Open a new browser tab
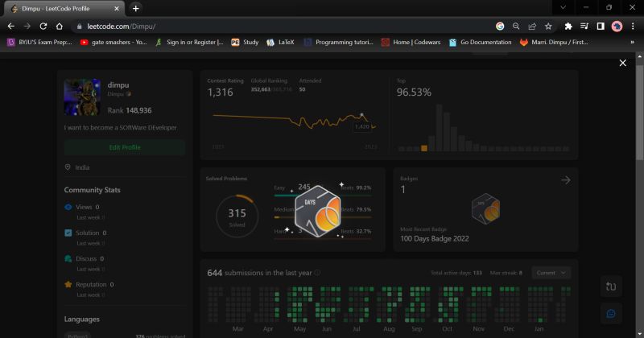This screenshot has height=338, width=644. click(x=135, y=8)
